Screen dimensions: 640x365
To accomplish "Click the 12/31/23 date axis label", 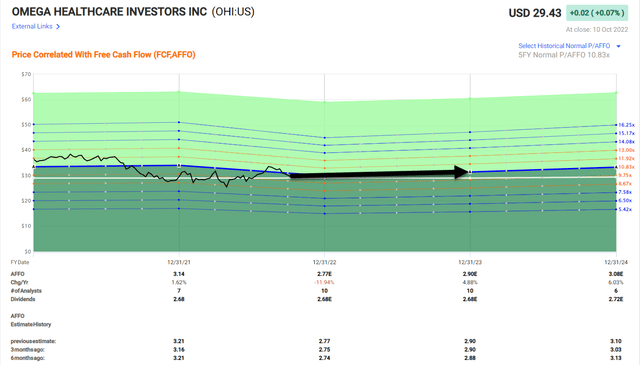I will click(470, 262).
